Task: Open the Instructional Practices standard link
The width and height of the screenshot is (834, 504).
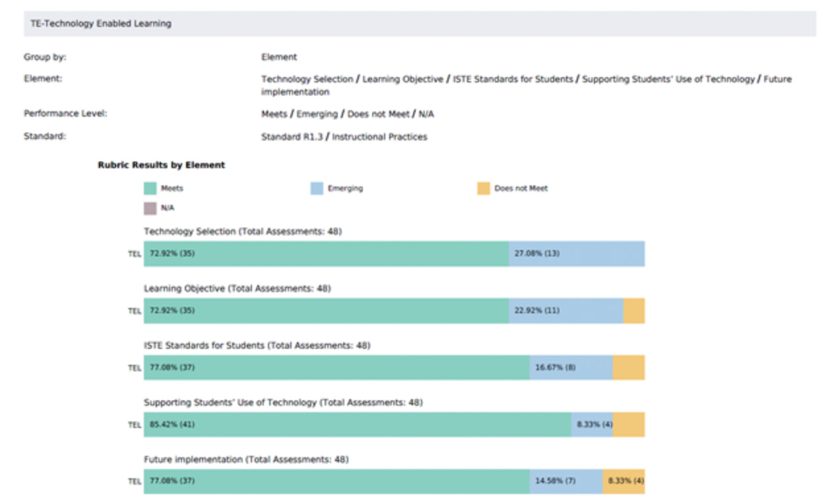Action: pos(379,137)
